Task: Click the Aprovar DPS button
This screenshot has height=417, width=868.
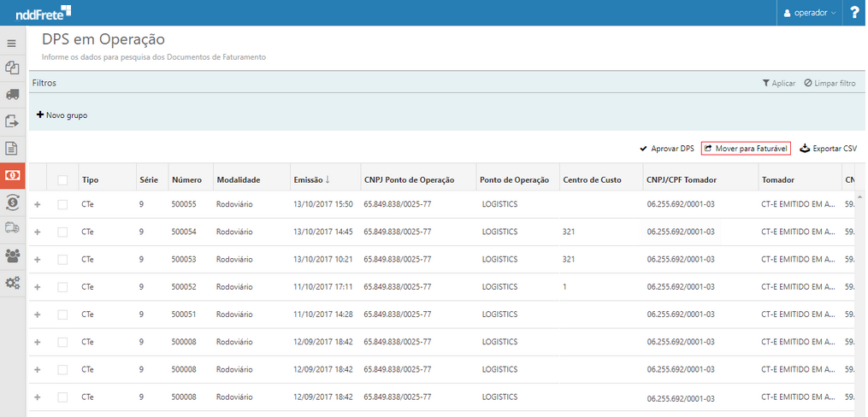Action: pyautogui.click(x=666, y=149)
